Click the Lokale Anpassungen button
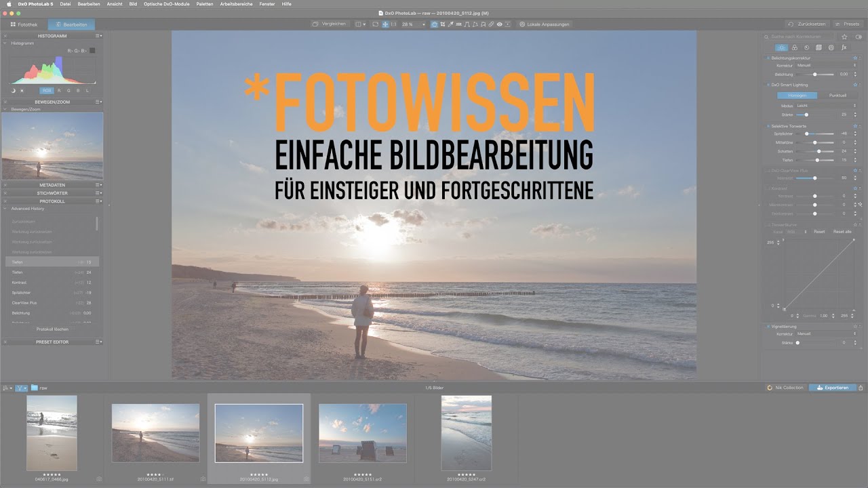This screenshot has width=868, height=488. tap(545, 24)
